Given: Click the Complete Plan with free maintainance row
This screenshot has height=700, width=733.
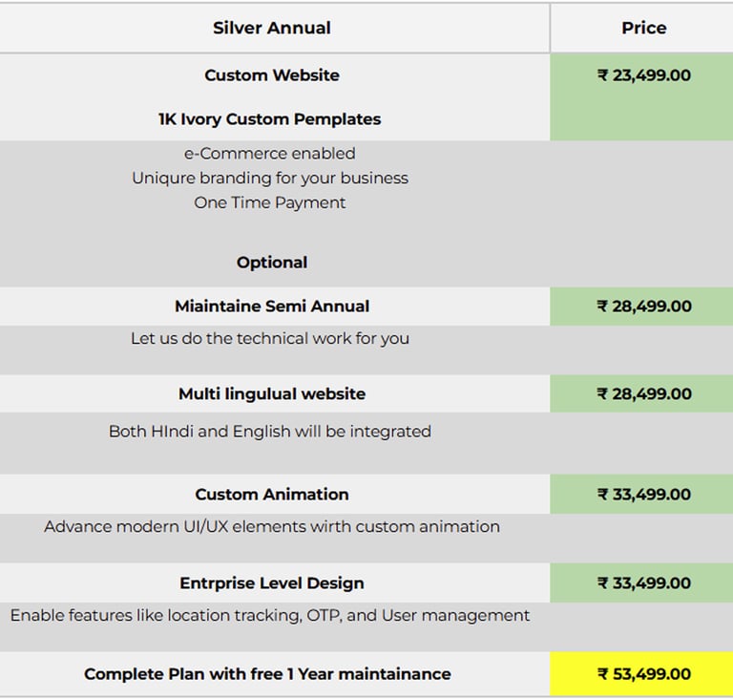Looking at the screenshot, I should 267,674.
